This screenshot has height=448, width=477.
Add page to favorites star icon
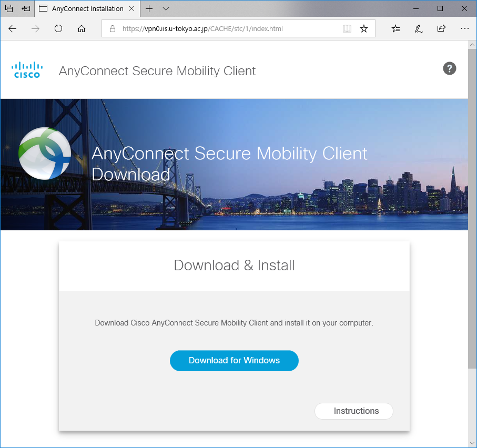364,28
